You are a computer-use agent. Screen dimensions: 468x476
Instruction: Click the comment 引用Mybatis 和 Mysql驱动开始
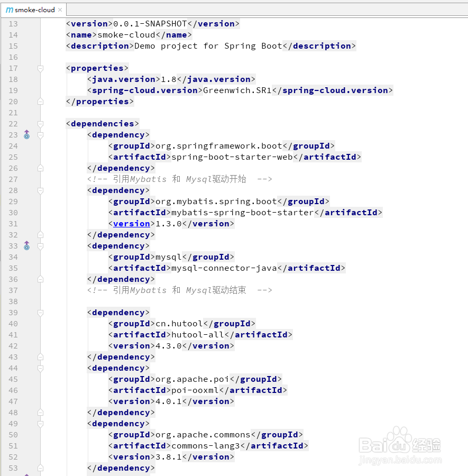(179, 179)
